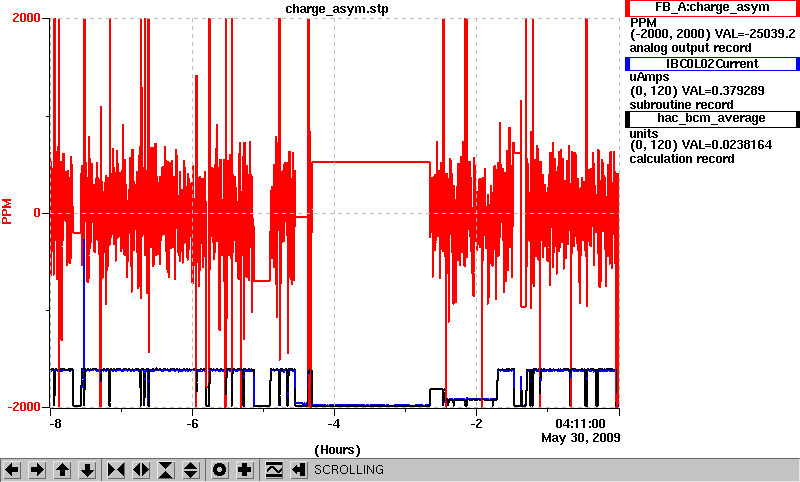Click the -8 hour tick label
Image resolution: width=800 pixels, height=482 pixels.
(55, 424)
